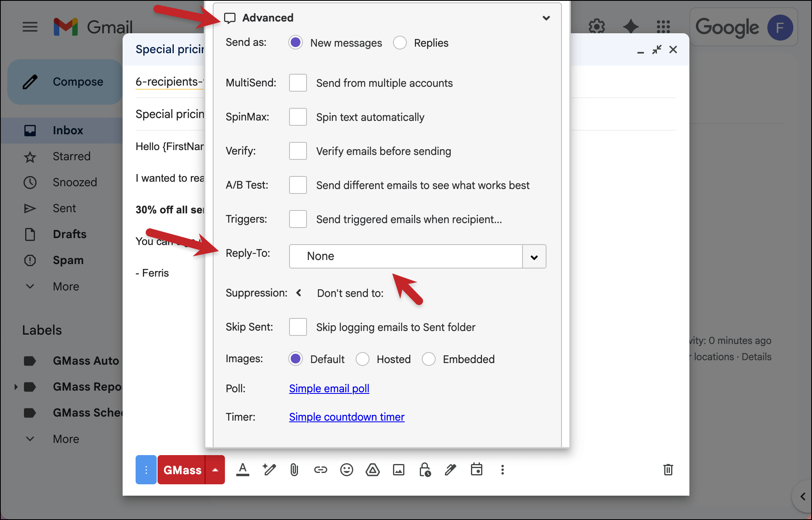The image size is (812, 520).
Task: Insert files using Google Drive icon
Action: pyautogui.click(x=372, y=470)
